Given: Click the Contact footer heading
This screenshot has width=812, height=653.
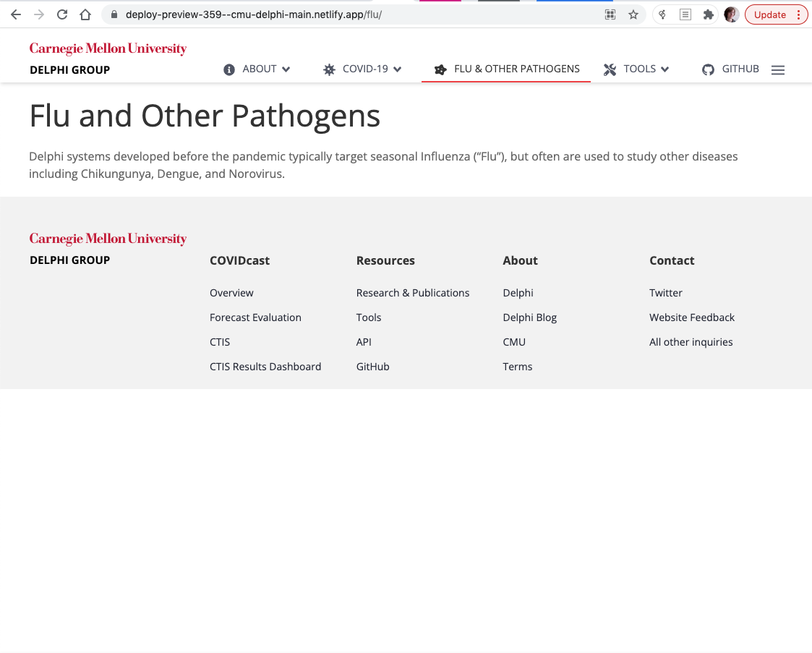Looking at the screenshot, I should pyautogui.click(x=672, y=260).
